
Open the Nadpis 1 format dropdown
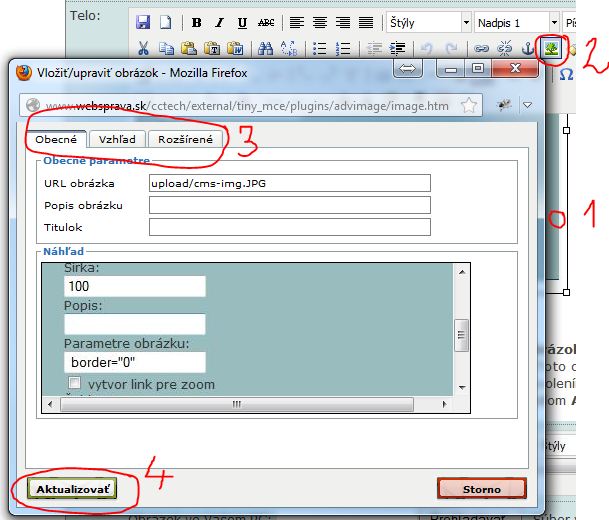coord(554,23)
